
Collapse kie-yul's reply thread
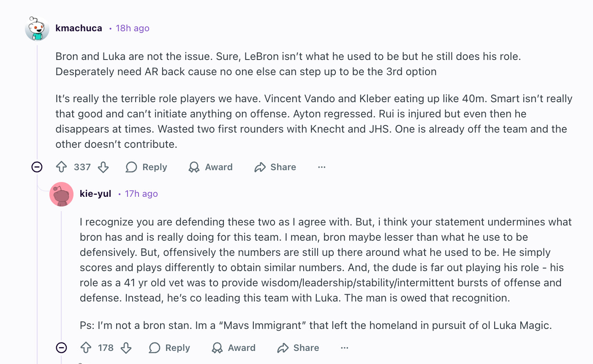62,348
